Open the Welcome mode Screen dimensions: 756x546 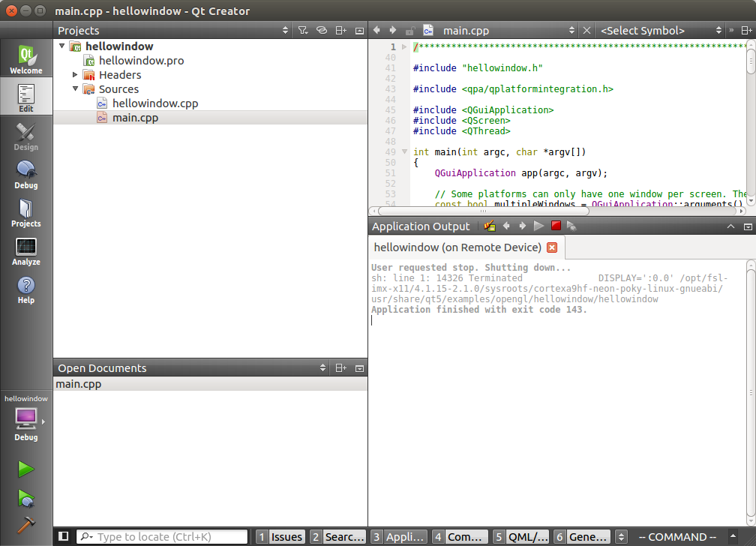point(25,58)
